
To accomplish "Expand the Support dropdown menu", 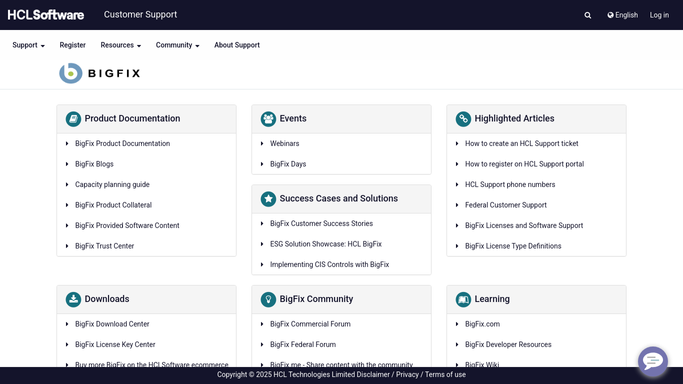I will click(x=28, y=45).
